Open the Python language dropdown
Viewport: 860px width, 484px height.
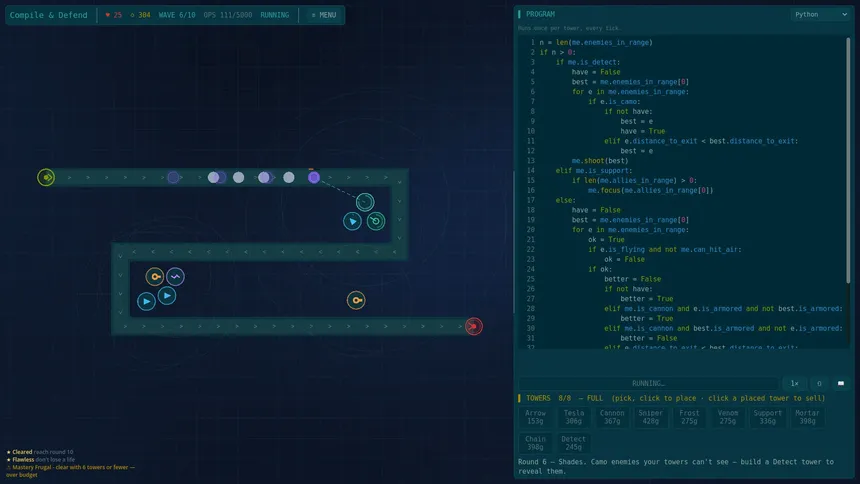coord(821,14)
